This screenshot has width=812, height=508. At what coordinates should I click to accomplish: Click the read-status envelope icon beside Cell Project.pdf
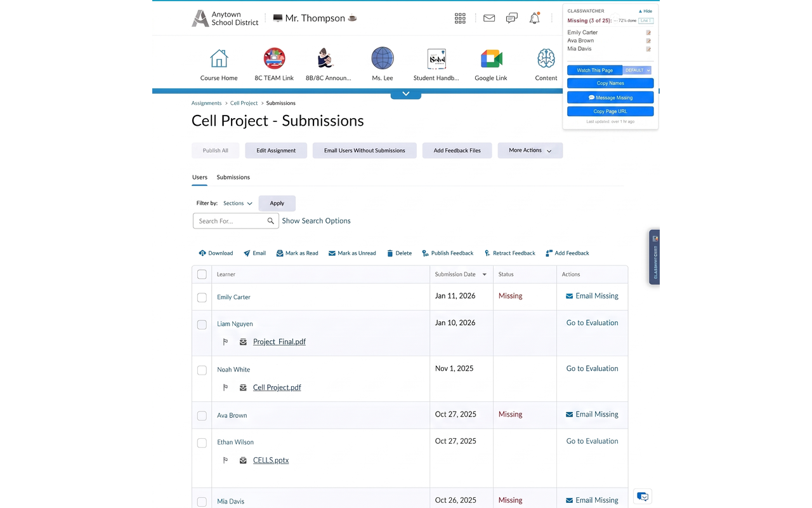coord(243,387)
